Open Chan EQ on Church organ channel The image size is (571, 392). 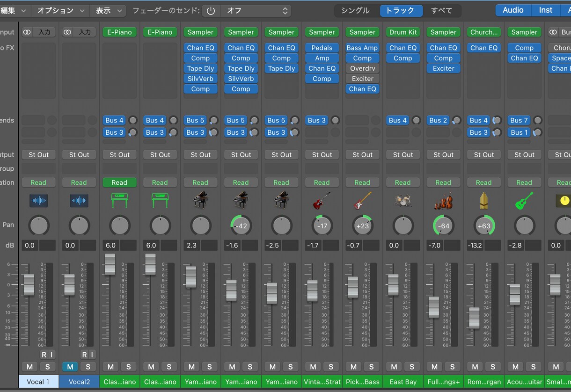[x=484, y=48]
